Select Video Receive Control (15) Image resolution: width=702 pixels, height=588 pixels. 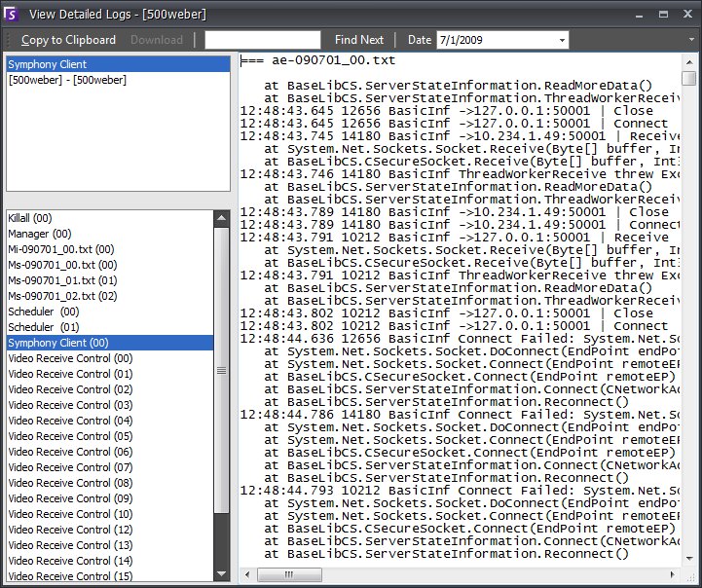point(110,575)
